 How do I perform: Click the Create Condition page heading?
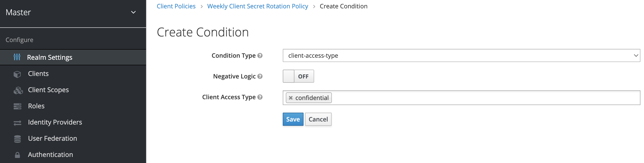(x=203, y=32)
